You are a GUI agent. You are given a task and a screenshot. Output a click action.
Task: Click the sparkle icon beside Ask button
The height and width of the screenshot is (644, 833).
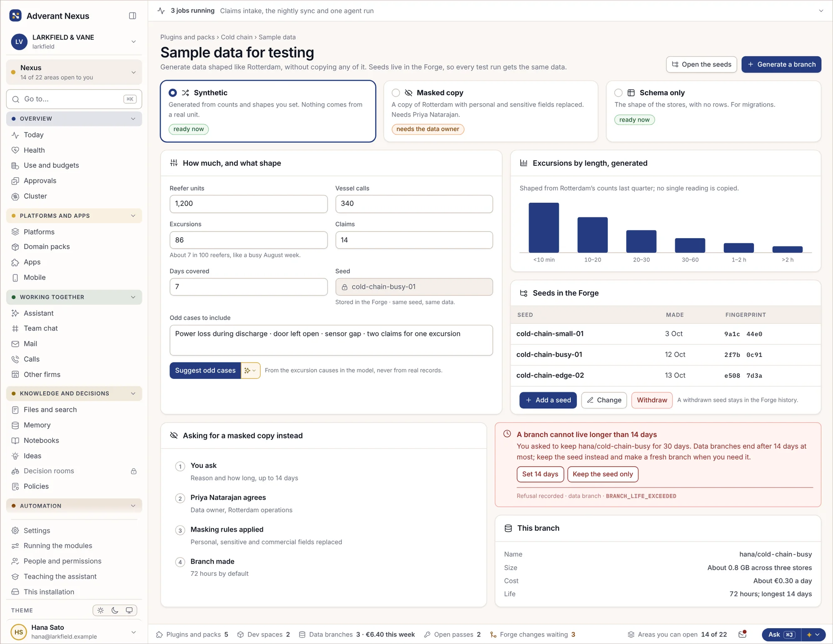(809, 635)
